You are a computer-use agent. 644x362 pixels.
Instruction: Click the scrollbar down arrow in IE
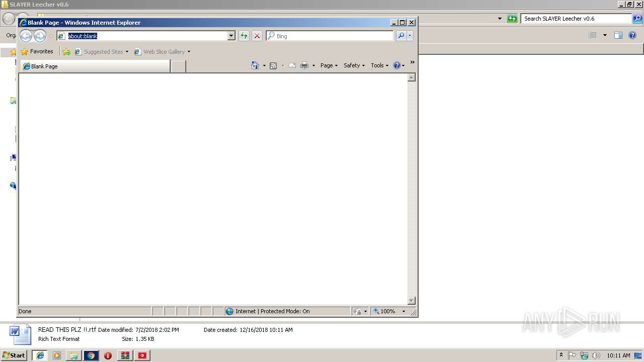411,301
